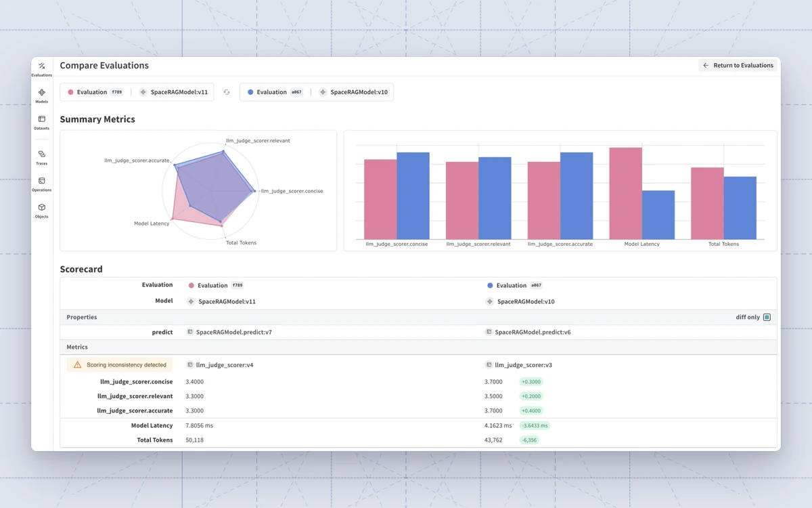
Task: Click the Scoring inconsistency detected warning
Action: tap(120, 365)
